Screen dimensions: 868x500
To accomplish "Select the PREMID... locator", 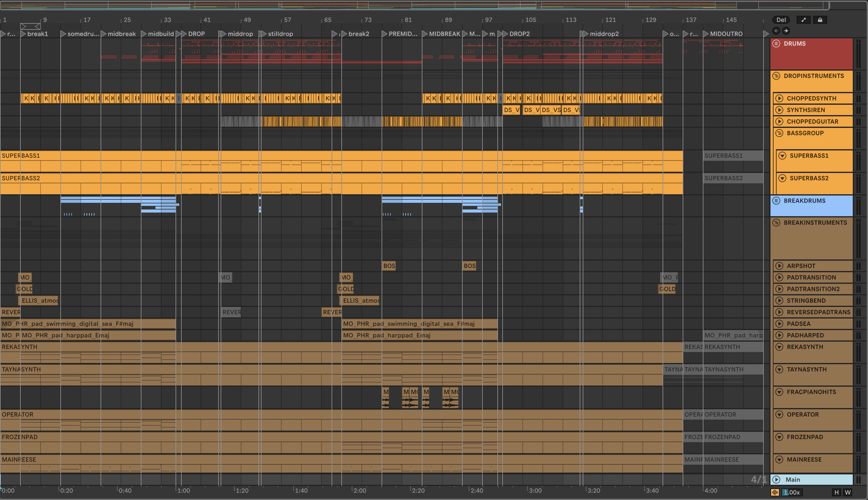I will point(400,34).
